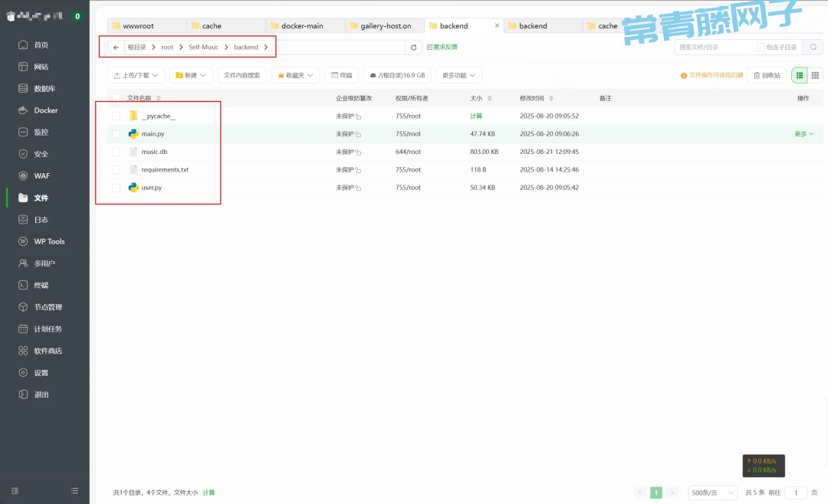Click the Calculate link for __pycache__ size
828x504 pixels.
coord(476,116)
